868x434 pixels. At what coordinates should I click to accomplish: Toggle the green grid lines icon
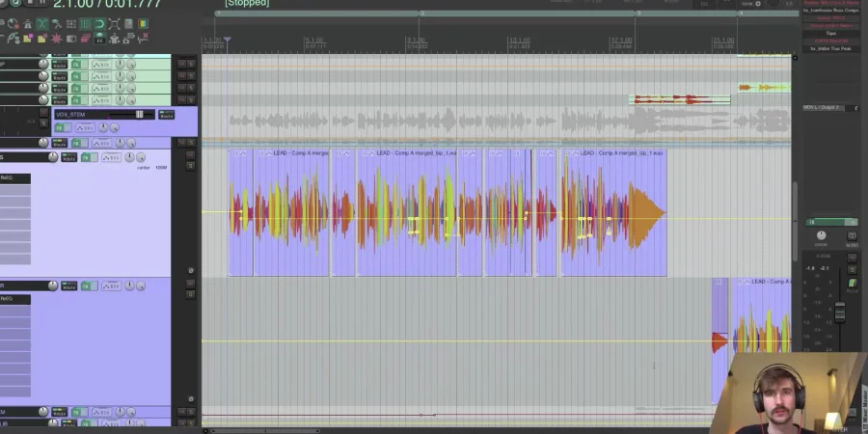85,24
